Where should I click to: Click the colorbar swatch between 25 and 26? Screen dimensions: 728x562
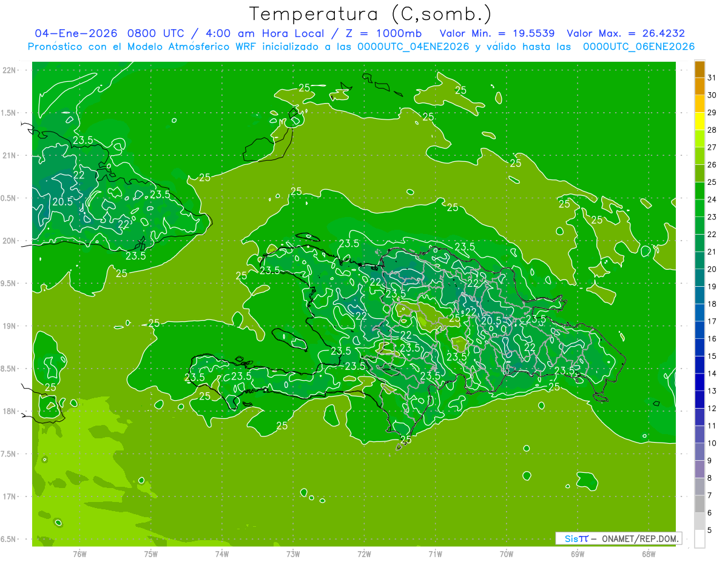point(699,173)
